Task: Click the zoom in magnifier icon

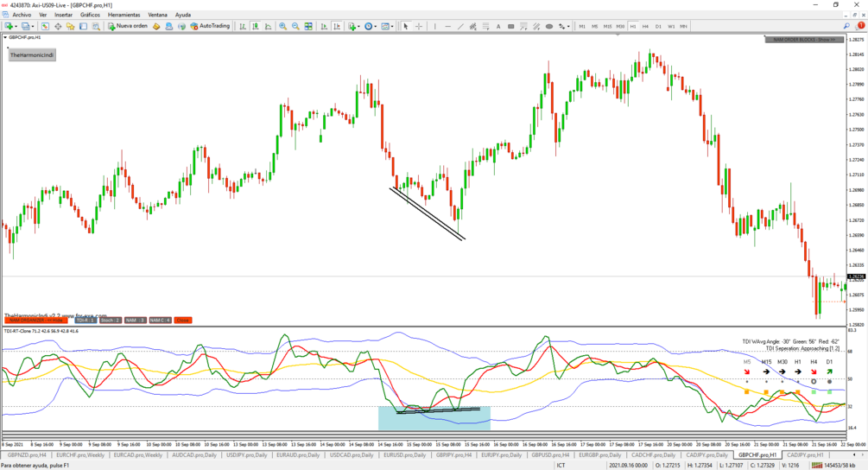Action: pos(283,26)
